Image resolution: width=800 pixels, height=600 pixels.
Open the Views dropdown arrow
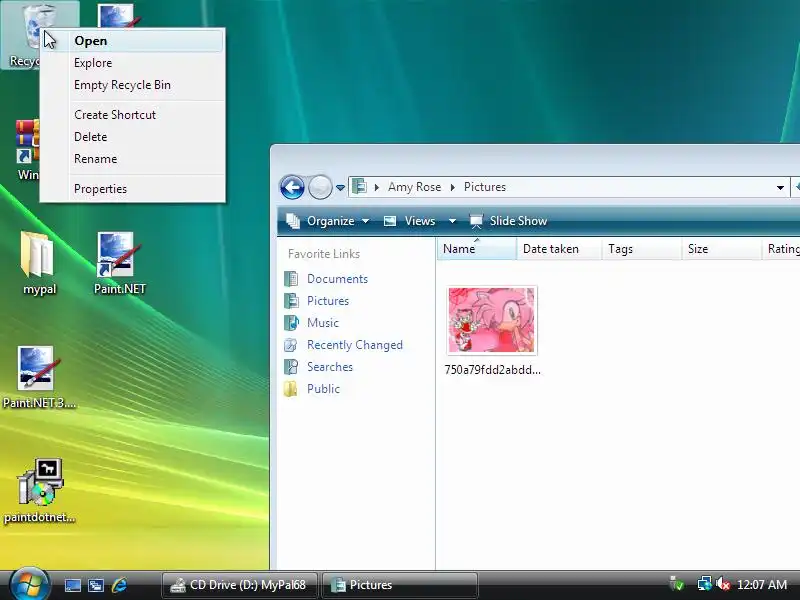pos(452,221)
